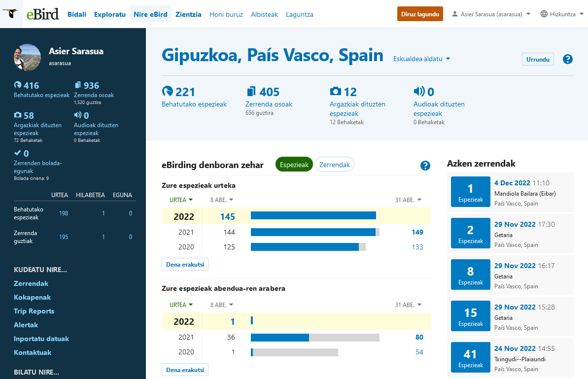
Task: Open the Hizkuntza language dropdown
Action: 562,14
